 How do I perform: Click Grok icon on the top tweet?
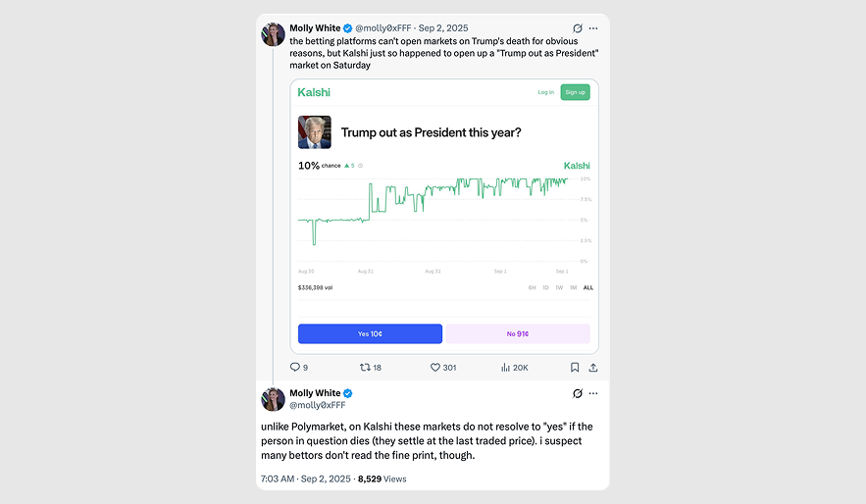(x=578, y=28)
